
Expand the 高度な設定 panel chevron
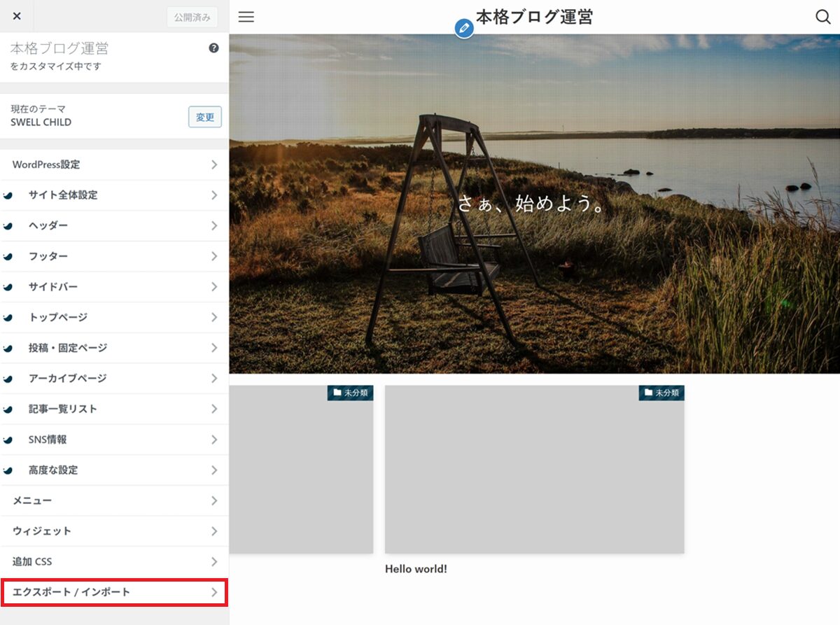(x=214, y=470)
